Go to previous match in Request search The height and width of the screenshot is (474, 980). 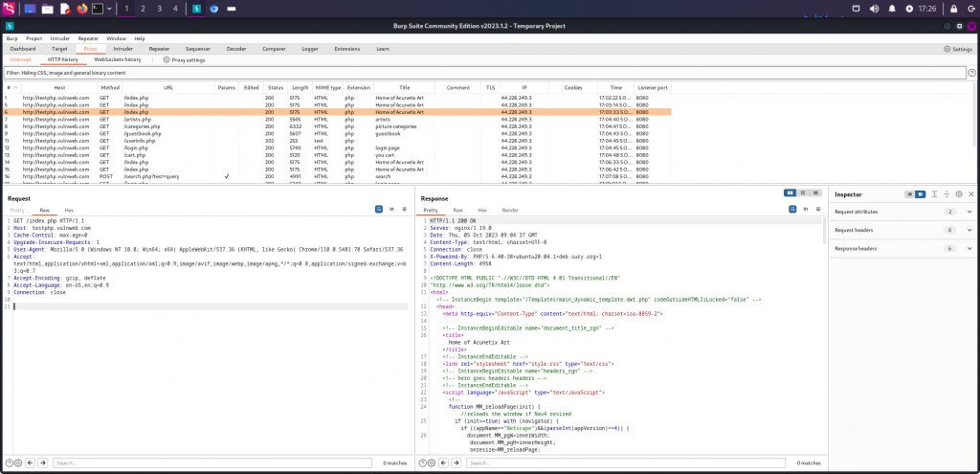click(x=30, y=463)
